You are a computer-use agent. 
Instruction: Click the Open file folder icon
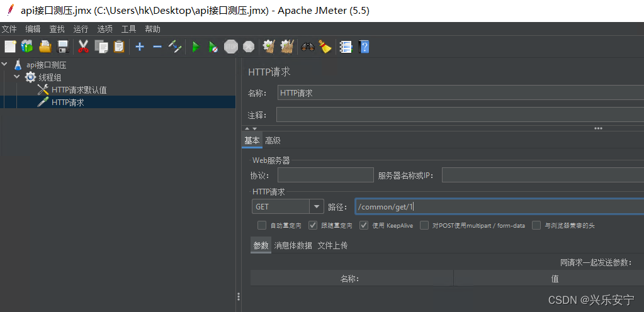tap(45, 47)
